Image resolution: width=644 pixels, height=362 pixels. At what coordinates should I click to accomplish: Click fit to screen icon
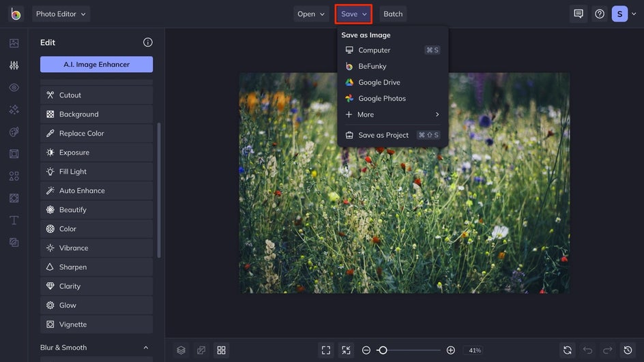[326, 350]
